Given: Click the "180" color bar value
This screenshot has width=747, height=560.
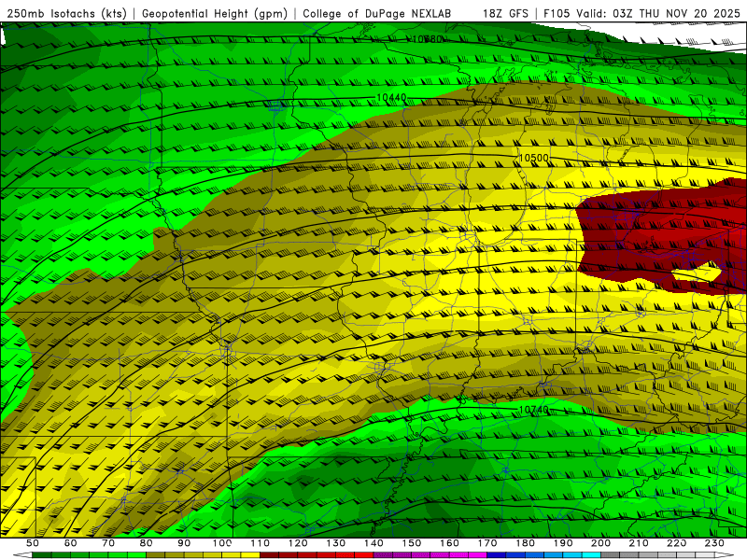Looking at the screenshot, I should pyautogui.click(x=525, y=543).
